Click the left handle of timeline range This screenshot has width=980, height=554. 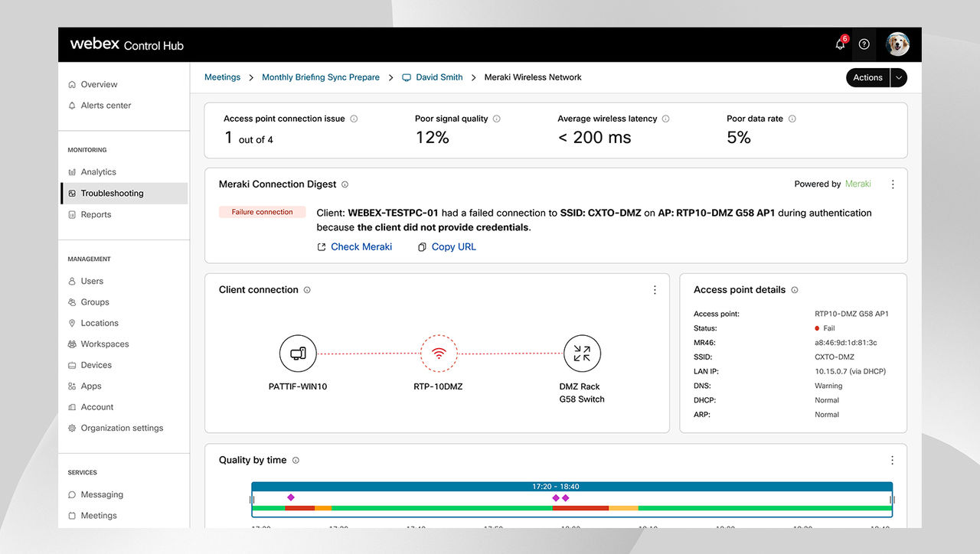click(251, 500)
